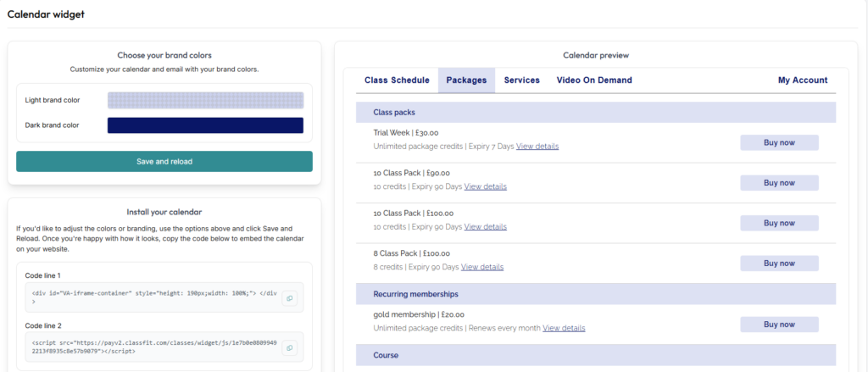Click the Course section header
This screenshot has height=372, width=868.
tap(596, 355)
